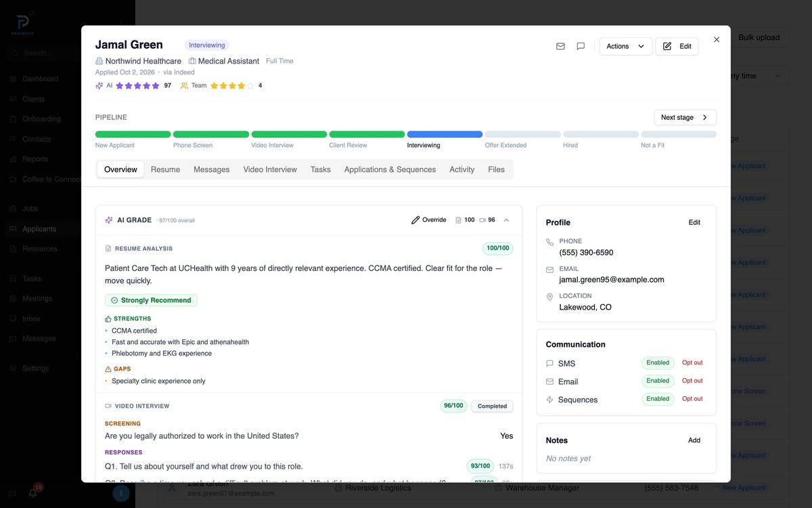Click the AI rating sparkle icon near stars
812x508 pixels.
99,85
